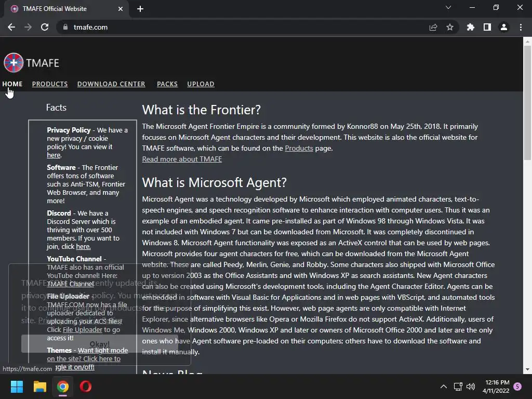The image size is (532, 399).
Task: Click the 'What is Microsoft Agent?' heading
Action: coord(214,182)
